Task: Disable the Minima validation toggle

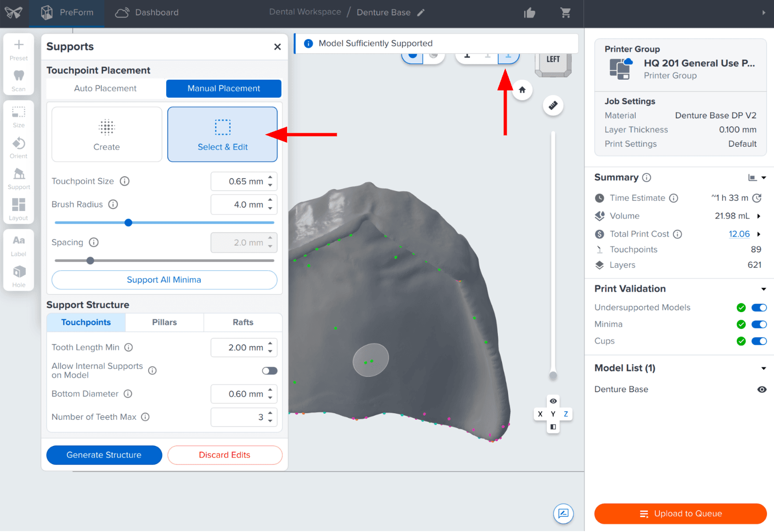Action: [x=759, y=324]
